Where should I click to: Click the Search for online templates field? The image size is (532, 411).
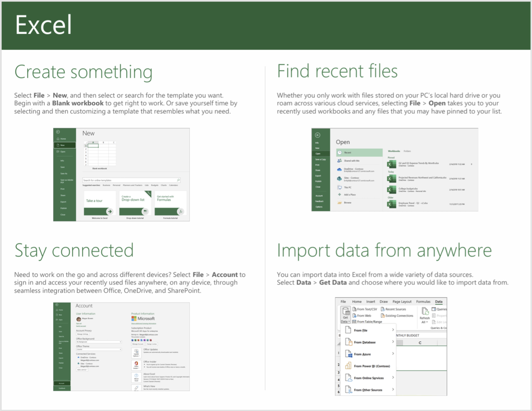tap(129, 180)
